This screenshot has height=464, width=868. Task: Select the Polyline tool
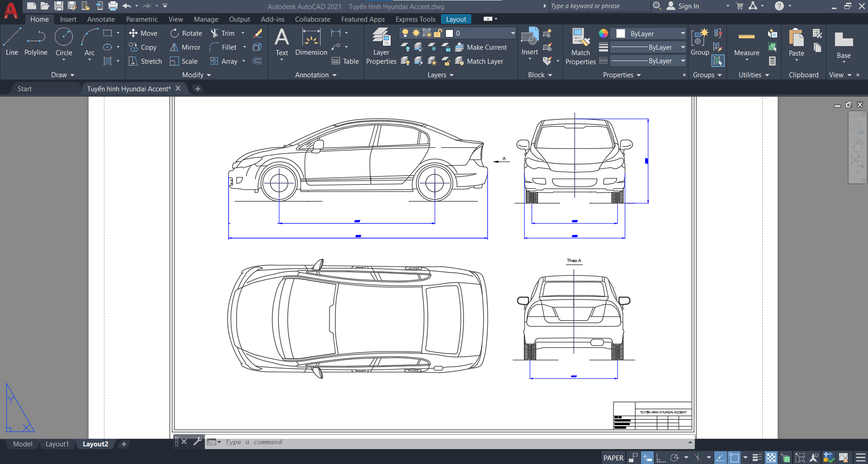click(x=36, y=42)
